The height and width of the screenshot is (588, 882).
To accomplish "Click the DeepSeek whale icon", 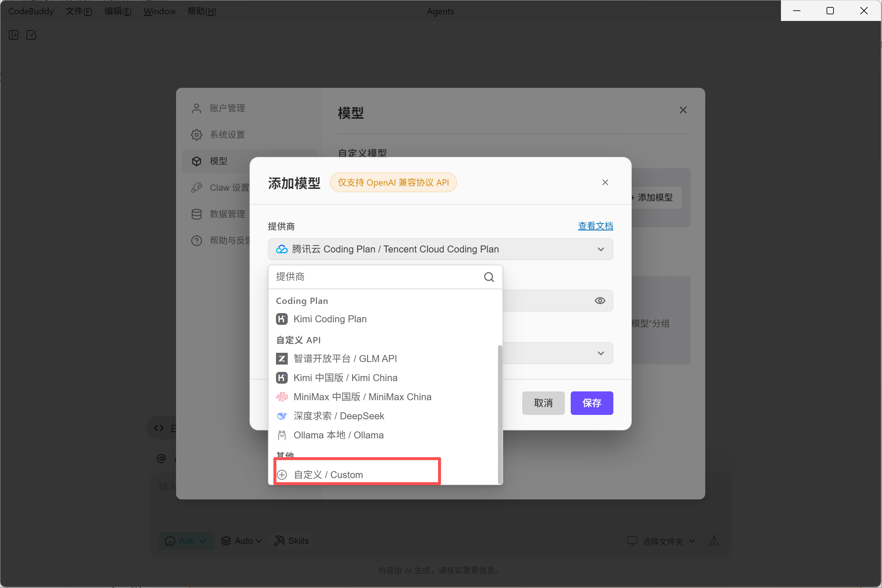I will click(x=282, y=416).
